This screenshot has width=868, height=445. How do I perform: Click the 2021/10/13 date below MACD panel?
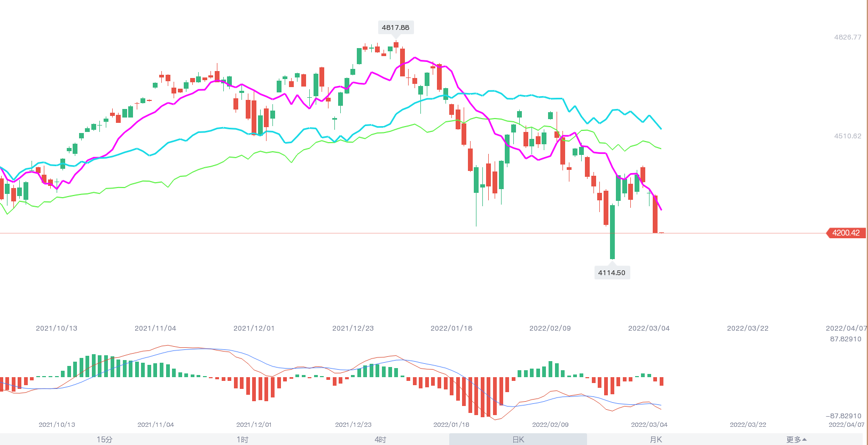[x=57, y=425]
